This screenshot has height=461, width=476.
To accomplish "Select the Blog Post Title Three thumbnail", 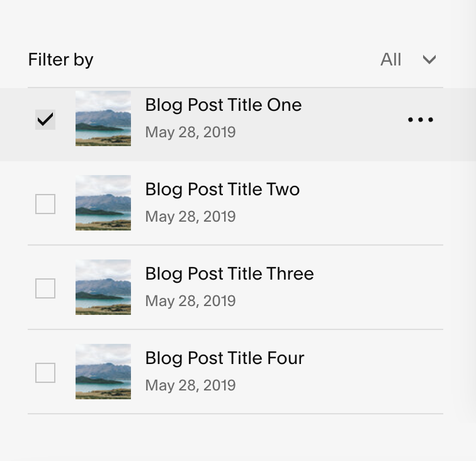I will tap(103, 287).
